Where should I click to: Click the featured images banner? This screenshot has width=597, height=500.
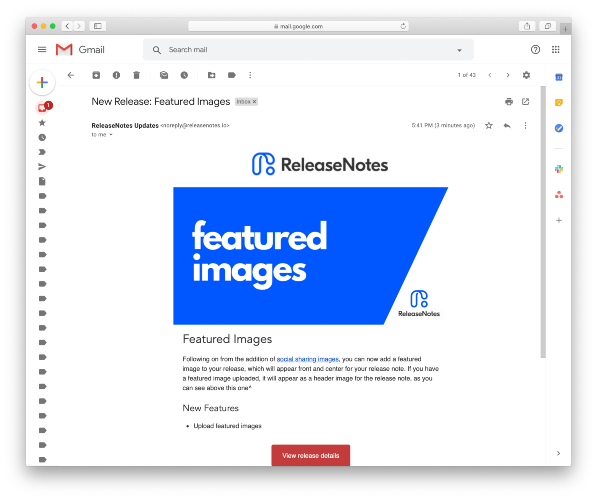(310, 256)
